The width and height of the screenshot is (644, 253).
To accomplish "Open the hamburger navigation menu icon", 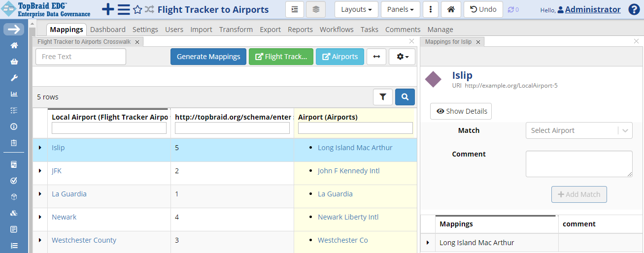I will [x=124, y=9].
